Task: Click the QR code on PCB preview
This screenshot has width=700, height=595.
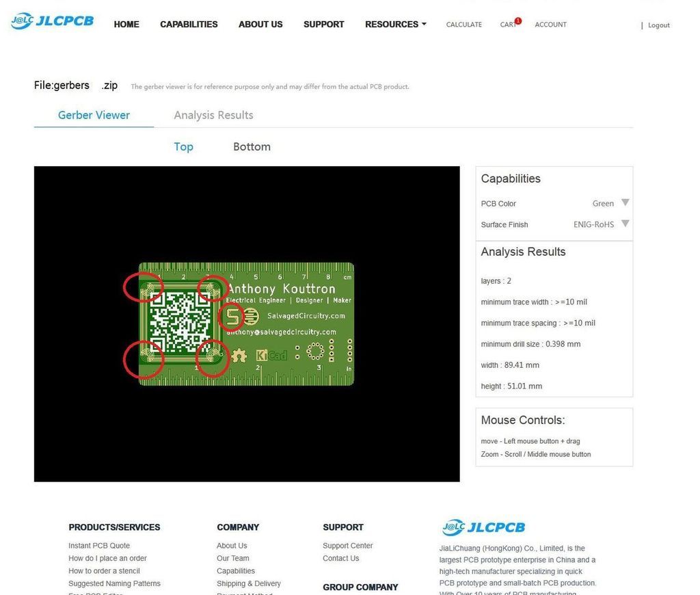Action: [x=180, y=322]
